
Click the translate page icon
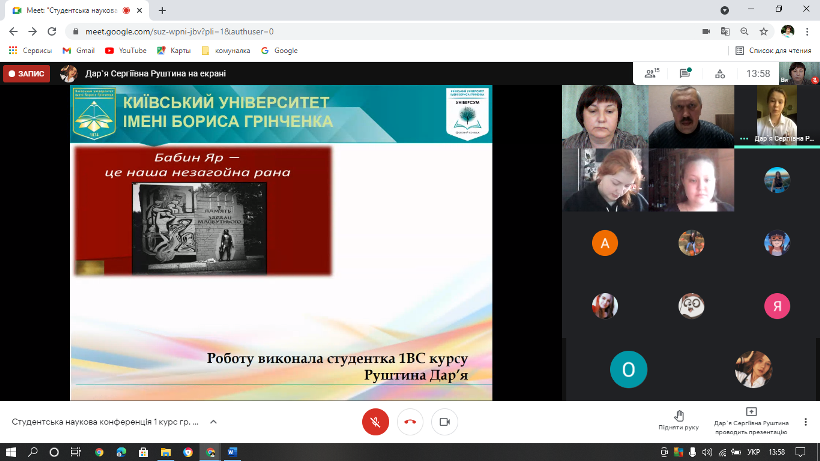pos(725,31)
